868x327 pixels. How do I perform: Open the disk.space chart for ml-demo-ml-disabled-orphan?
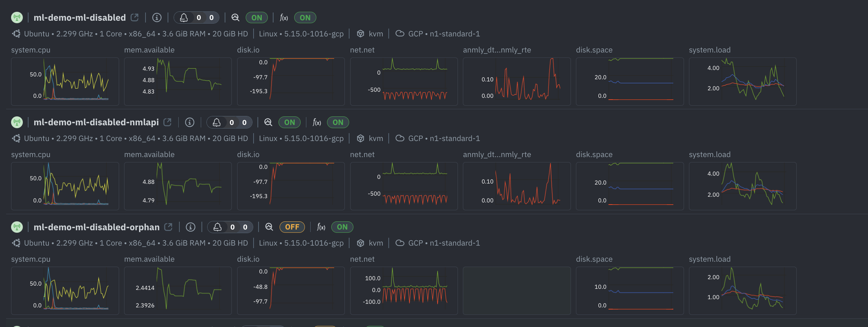coord(629,291)
